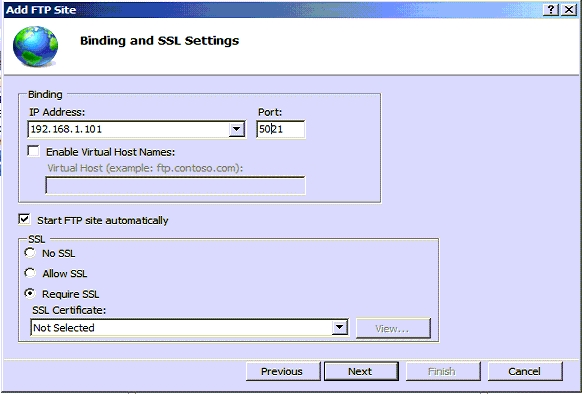Viewport: 582px width, 394px height.
Task: Click the Virtual Host example label text
Action: pyautogui.click(x=145, y=168)
